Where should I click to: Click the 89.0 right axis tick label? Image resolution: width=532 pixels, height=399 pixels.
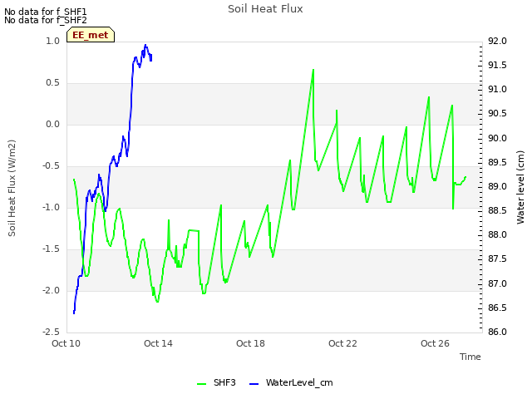click(x=497, y=186)
